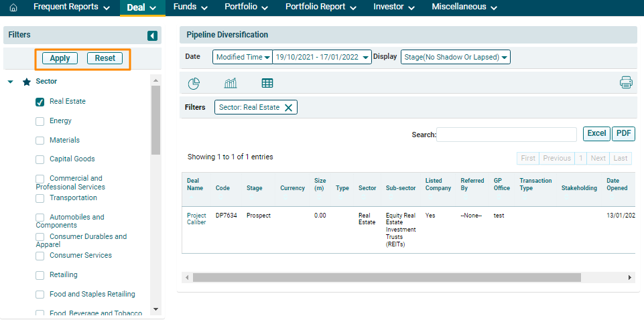644x322 pixels.
Task: Open the Stage display dropdown
Action: [x=456, y=58]
